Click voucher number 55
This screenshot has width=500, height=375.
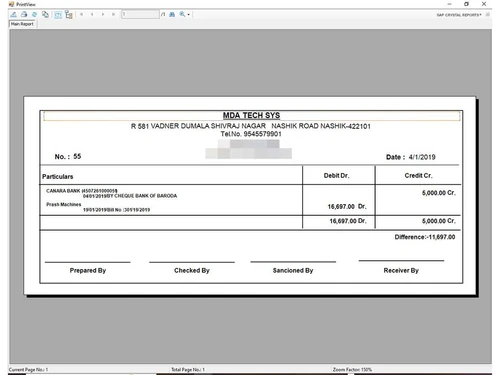pos(77,156)
